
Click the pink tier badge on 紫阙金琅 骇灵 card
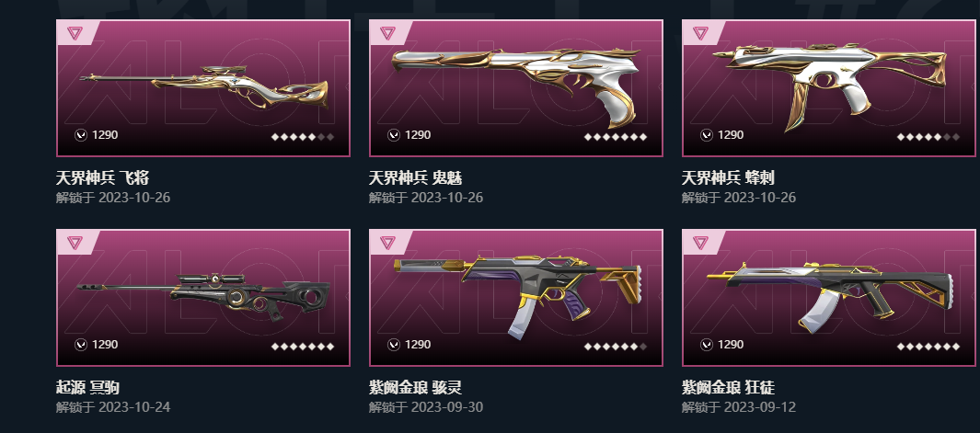387,243
